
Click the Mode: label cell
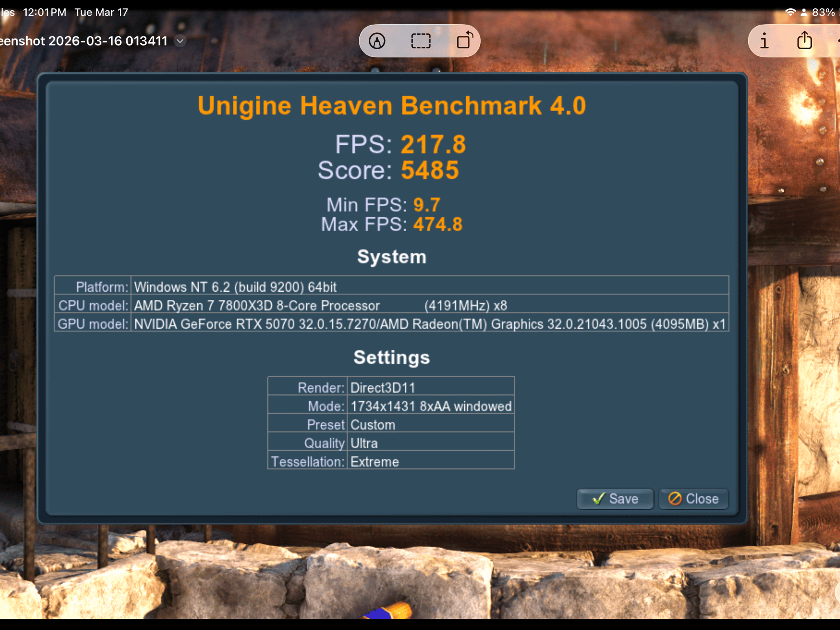pos(308,405)
